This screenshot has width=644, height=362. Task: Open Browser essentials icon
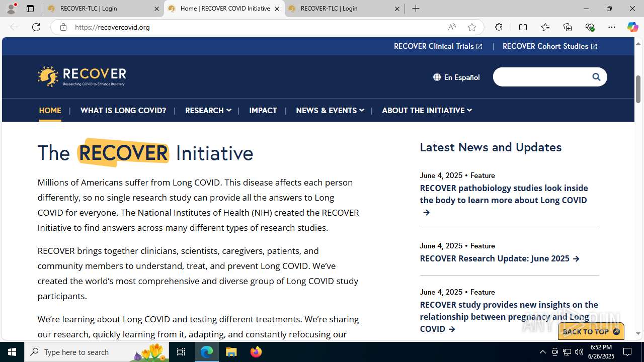(x=590, y=27)
